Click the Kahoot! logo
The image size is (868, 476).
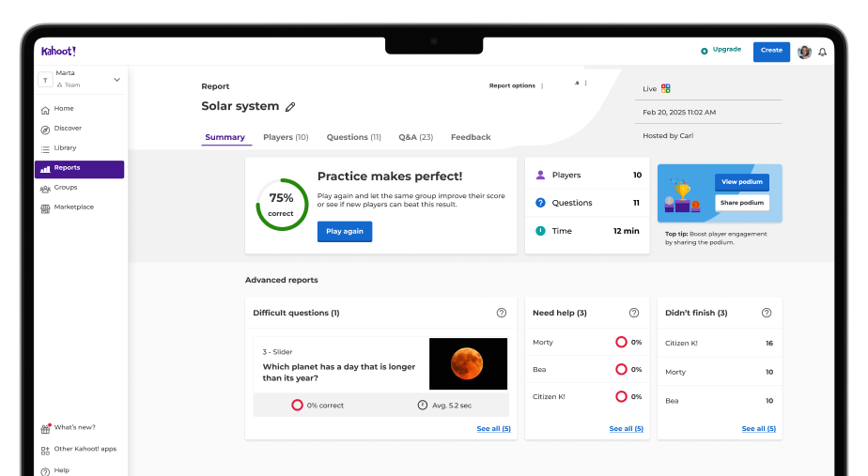58,51
